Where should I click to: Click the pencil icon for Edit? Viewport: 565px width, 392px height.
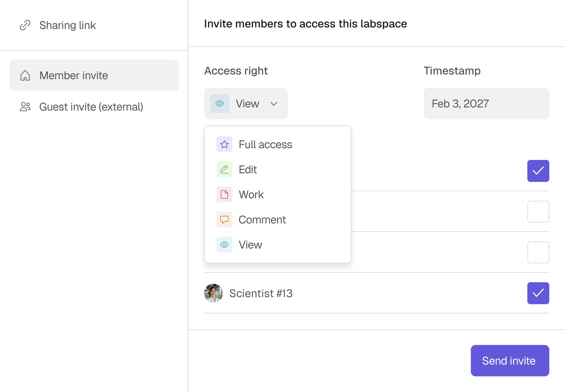[x=224, y=169]
